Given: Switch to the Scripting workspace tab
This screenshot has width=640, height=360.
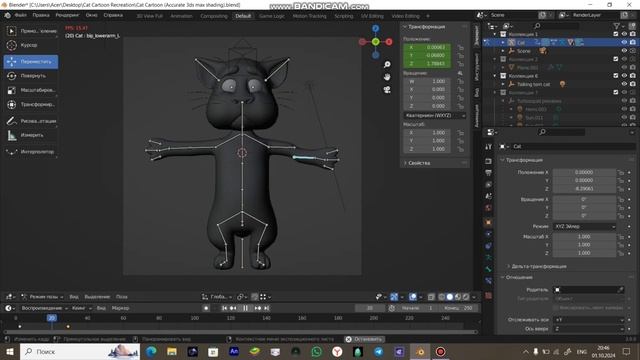Looking at the screenshot, I should 344,16.
